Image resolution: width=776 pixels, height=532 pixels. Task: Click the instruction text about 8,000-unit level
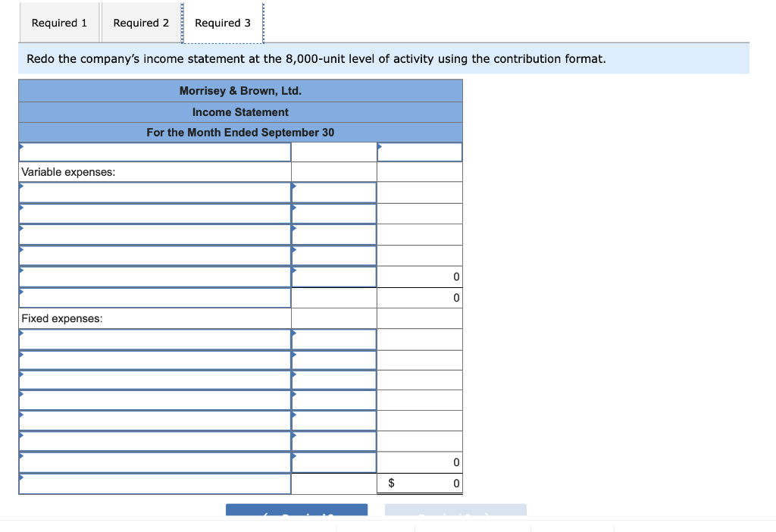(316, 58)
